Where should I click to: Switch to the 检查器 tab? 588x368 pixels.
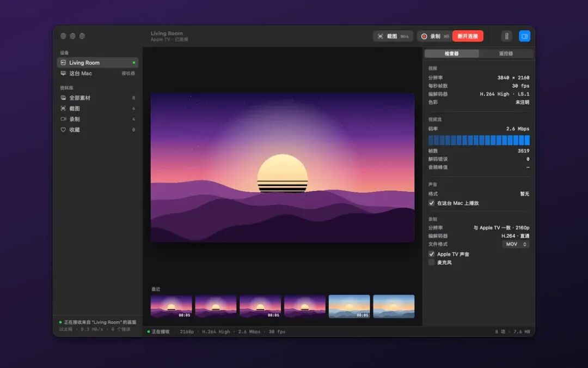click(x=451, y=53)
